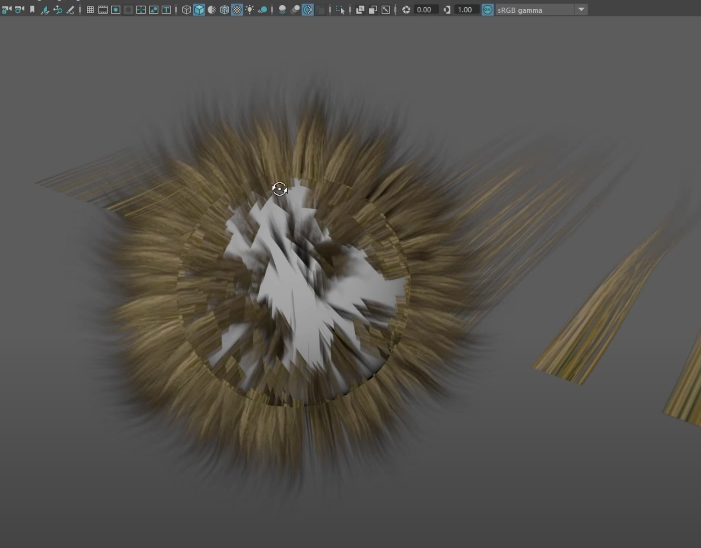
Task: Toggle the Textured display checker button
Action: (x=237, y=9)
